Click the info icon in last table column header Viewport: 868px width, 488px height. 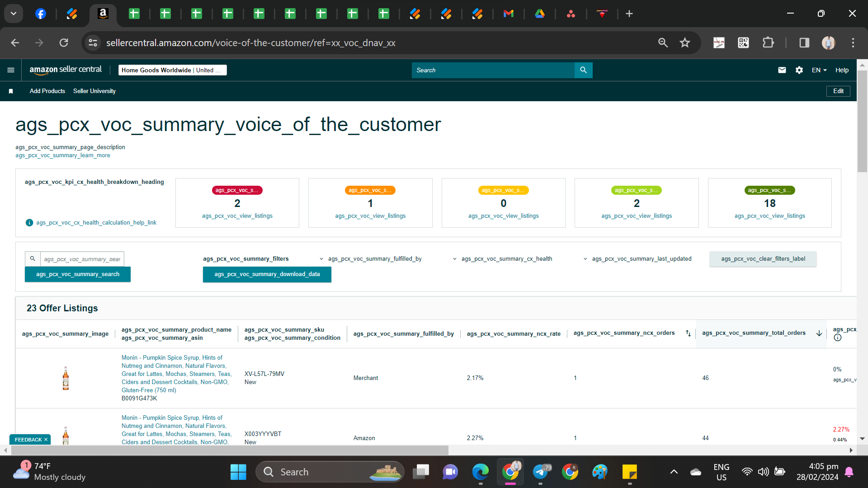837,338
